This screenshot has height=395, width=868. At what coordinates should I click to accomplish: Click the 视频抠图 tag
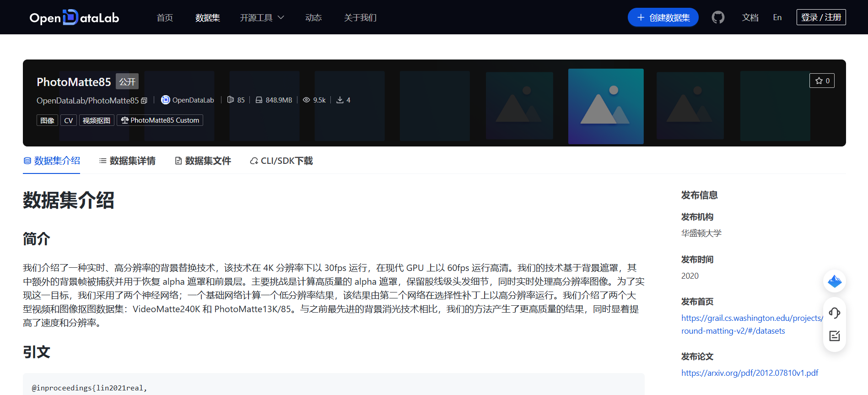[97, 120]
